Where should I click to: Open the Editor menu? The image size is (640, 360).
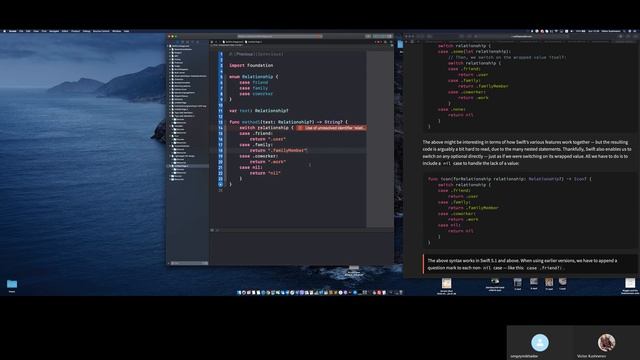click(65, 31)
